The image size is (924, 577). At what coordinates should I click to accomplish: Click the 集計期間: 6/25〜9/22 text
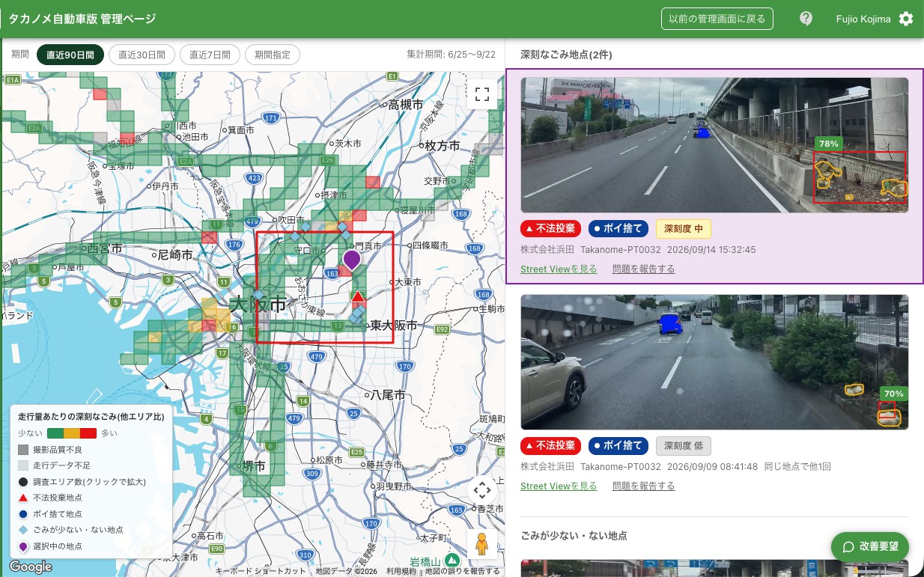451,55
